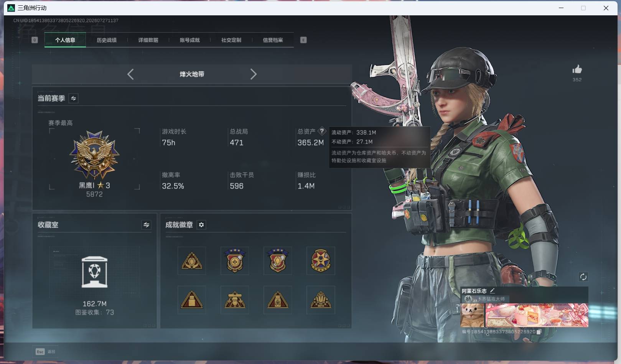Select the second badge in top row
Image resolution: width=621 pixels, height=364 pixels.
[x=235, y=261]
